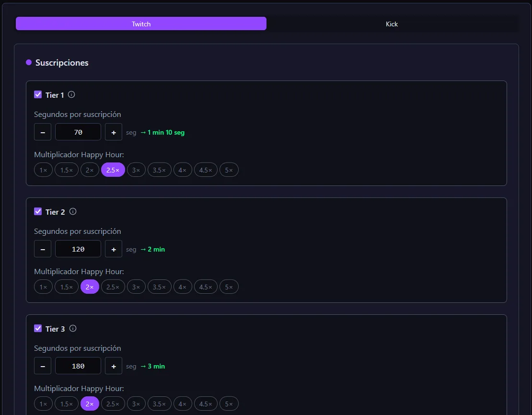Select 4× multiplier for Tier 2
Screen dimensions: 532x415
tap(183, 287)
